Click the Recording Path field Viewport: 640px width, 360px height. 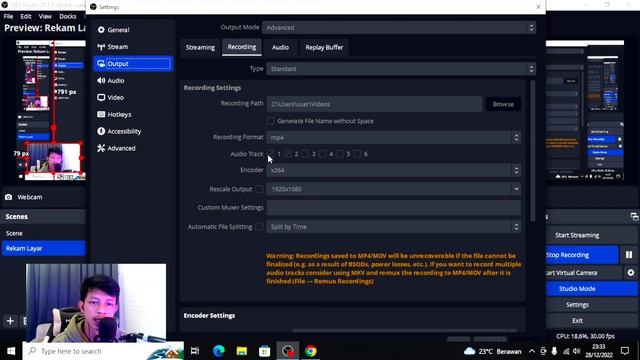tap(374, 104)
